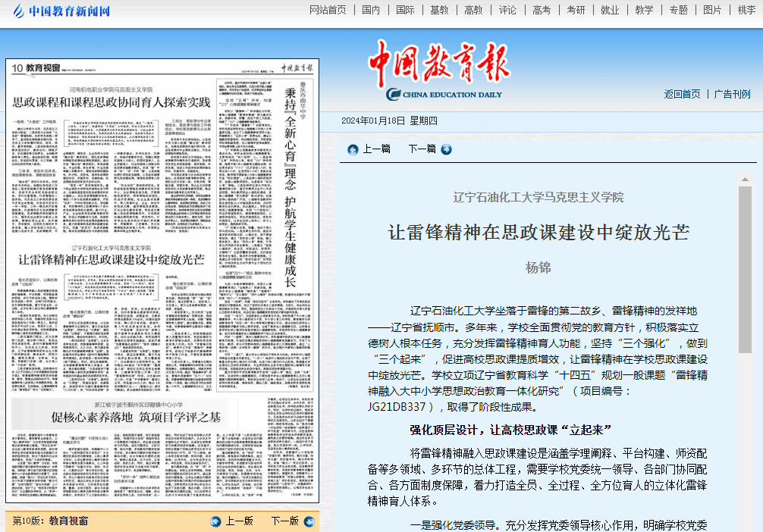This screenshot has width=763, height=532.
Task: Click the arrow icon beside 上一版
Action: [x=215, y=521]
